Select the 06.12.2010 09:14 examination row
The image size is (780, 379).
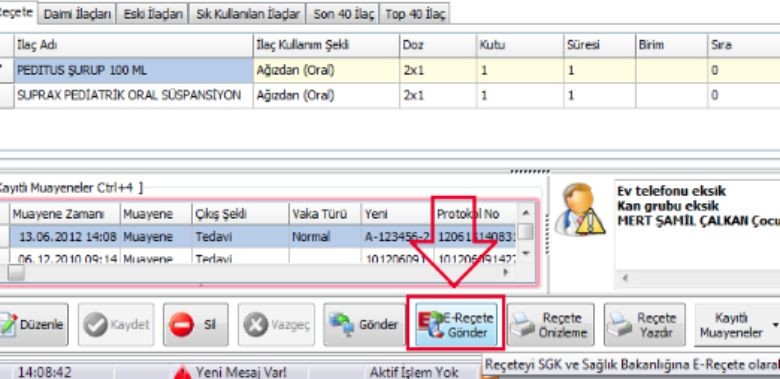coord(258,257)
